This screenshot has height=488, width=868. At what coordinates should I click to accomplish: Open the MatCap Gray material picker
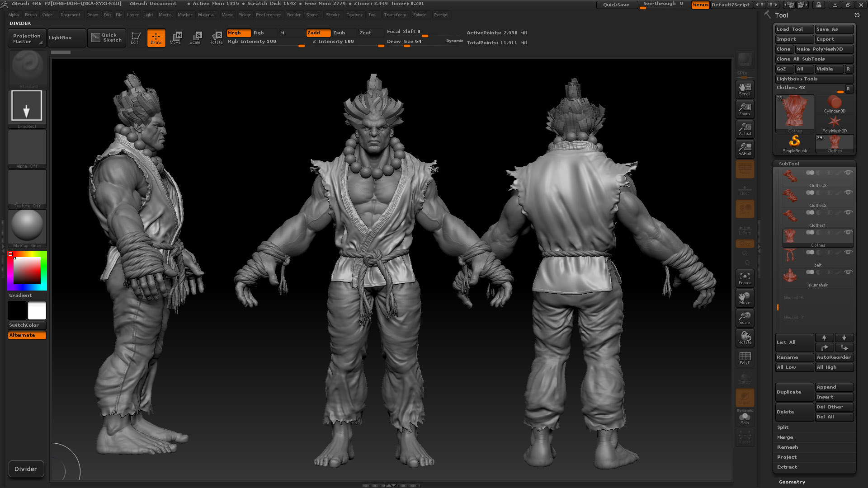click(x=27, y=228)
